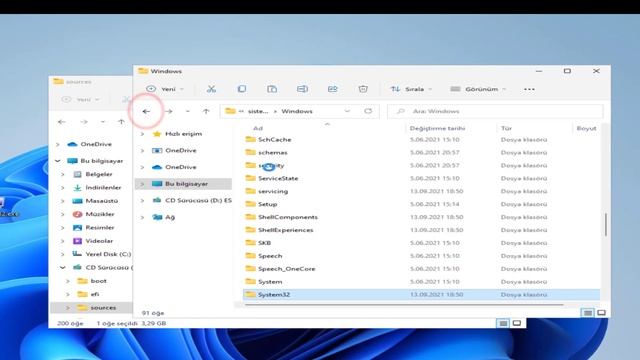Image resolution: width=640 pixels, height=360 pixels.
Task: Refresh the Windows folder view
Action: 368,111
